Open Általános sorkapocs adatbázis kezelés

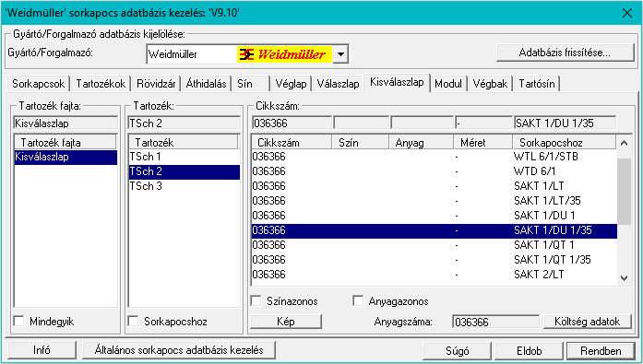[179, 350]
